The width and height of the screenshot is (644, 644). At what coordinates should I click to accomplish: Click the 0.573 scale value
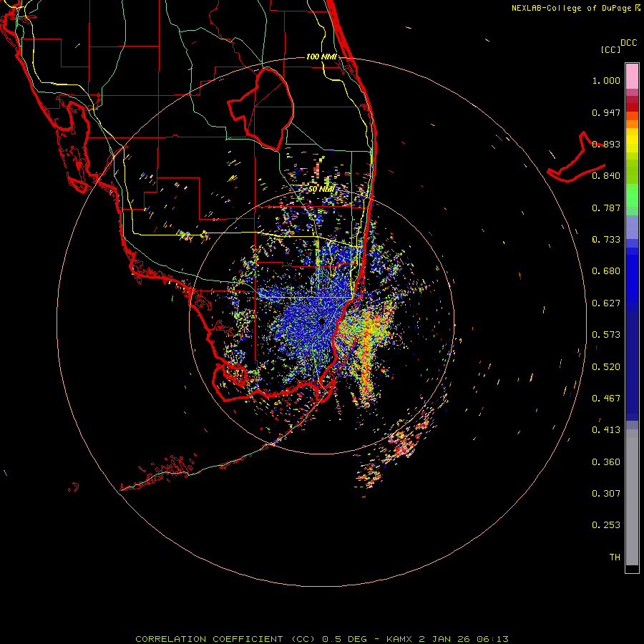pyautogui.click(x=606, y=335)
